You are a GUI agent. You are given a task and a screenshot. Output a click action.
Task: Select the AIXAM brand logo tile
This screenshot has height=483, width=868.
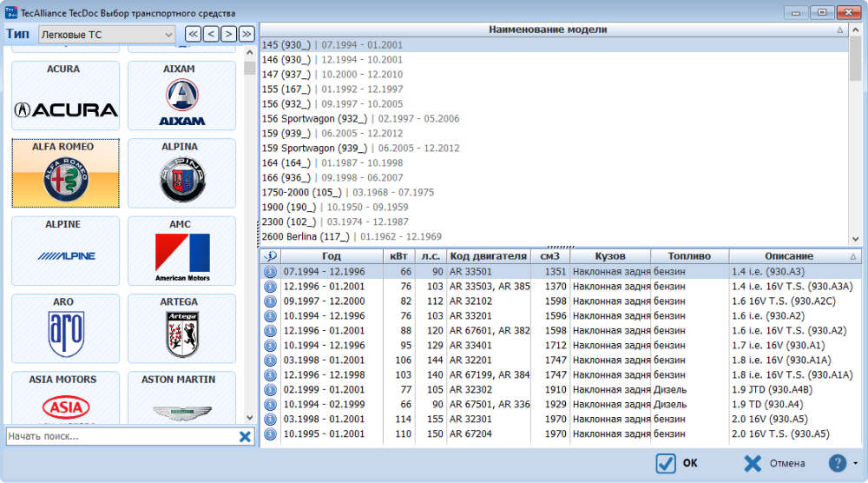(181, 96)
